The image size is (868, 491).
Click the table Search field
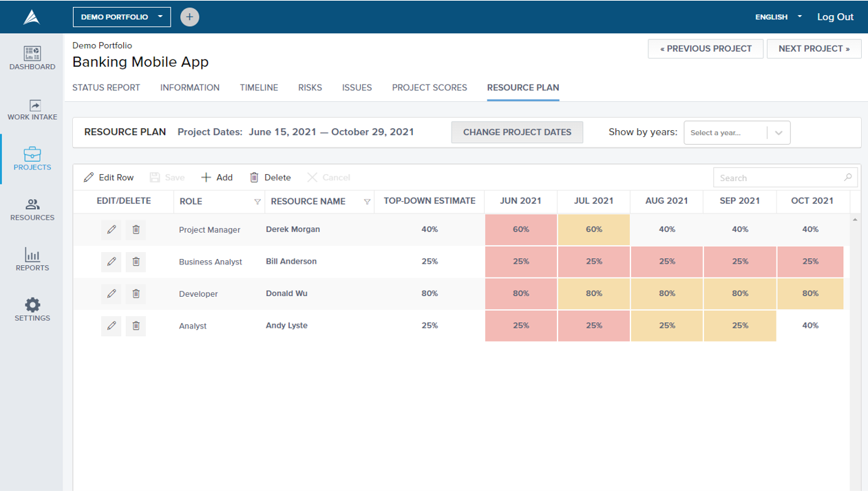click(785, 178)
